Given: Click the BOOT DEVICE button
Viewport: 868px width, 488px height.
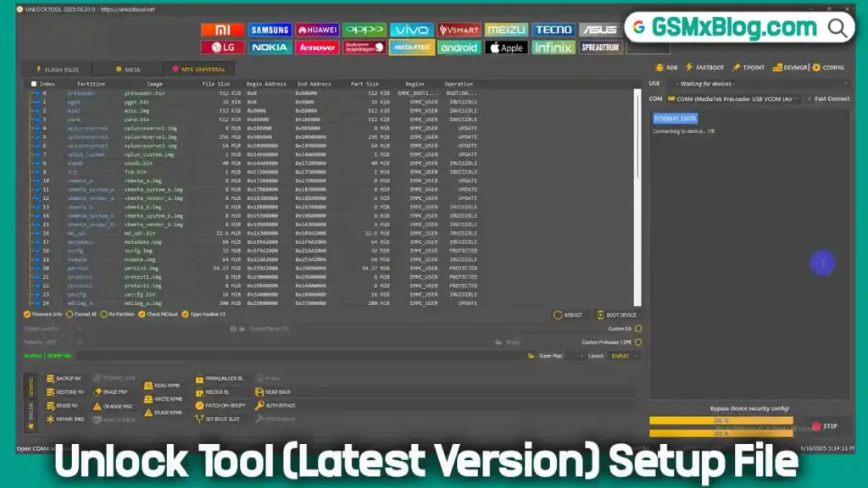Looking at the screenshot, I should tap(617, 315).
